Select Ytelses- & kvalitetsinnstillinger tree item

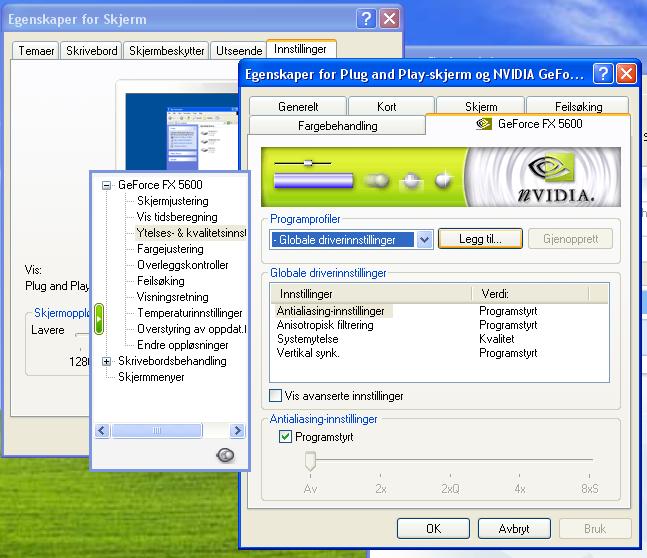tap(191, 233)
